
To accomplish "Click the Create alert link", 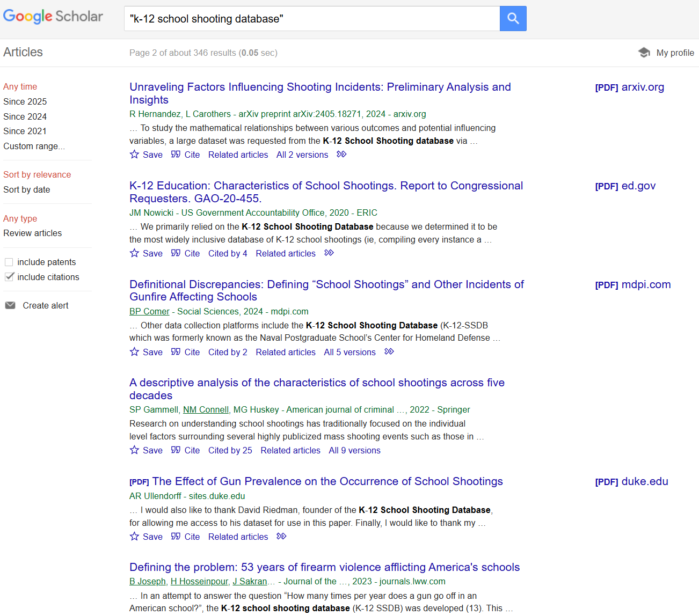I will point(46,305).
